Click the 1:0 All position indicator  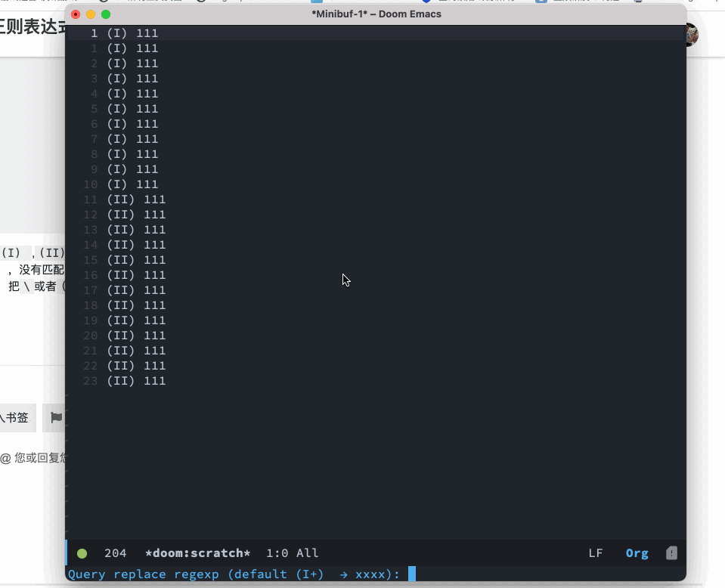[x=293, y=553]
